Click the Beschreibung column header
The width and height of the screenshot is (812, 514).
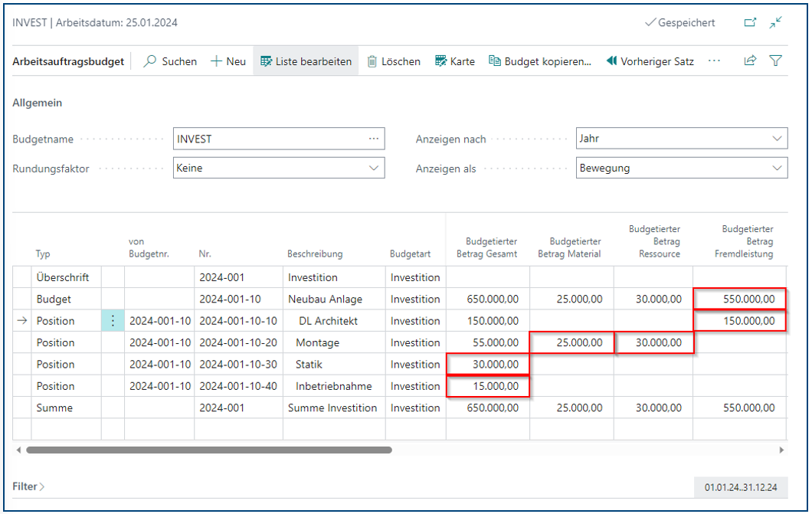(x=315, y=254)
